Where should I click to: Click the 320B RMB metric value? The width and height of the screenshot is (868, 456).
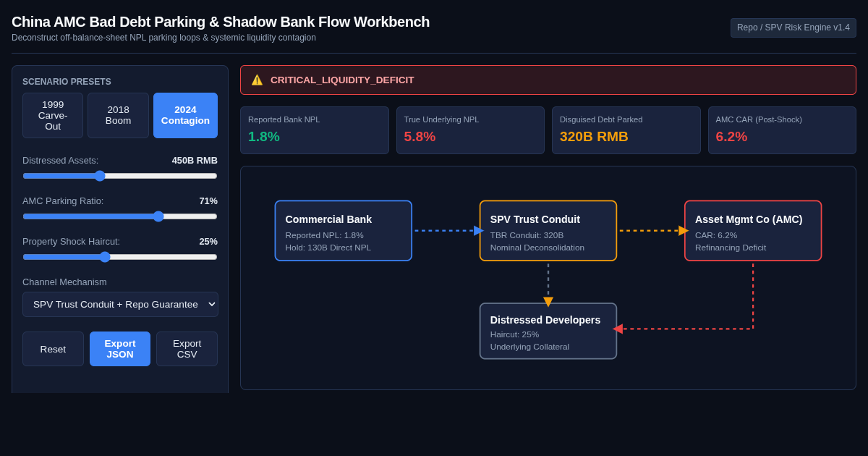[594, 137]
